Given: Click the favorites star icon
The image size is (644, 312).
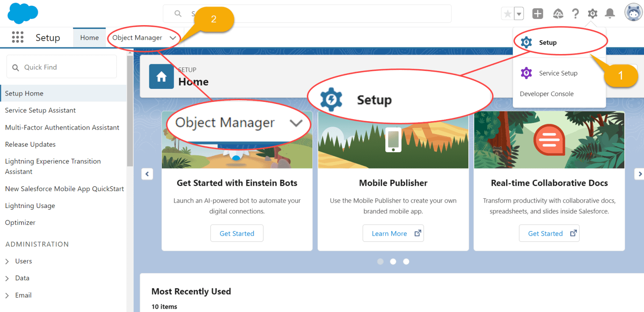Looking at the screenshot, I should coord(507,14).
